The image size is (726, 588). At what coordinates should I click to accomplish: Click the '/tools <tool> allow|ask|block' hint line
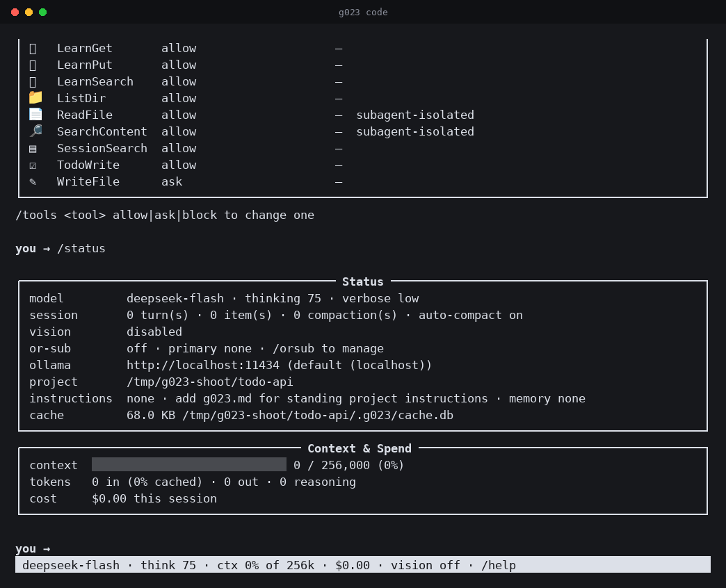click(x=165, y=215)
